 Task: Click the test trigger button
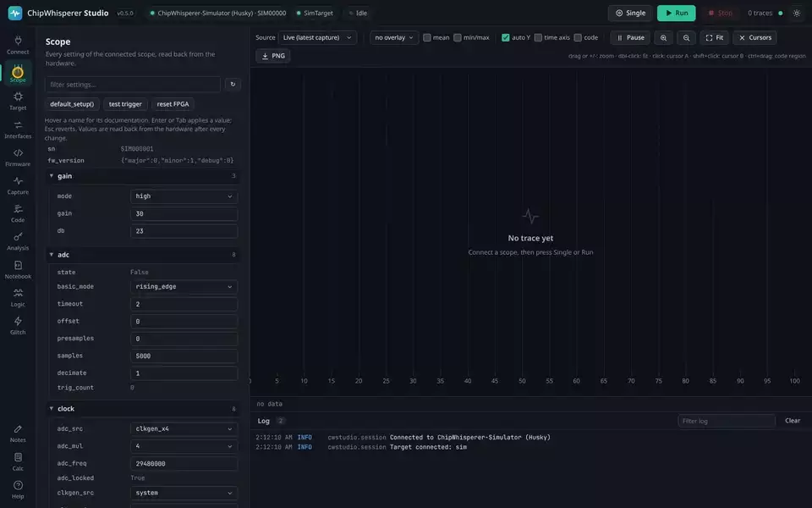[125, 103]
